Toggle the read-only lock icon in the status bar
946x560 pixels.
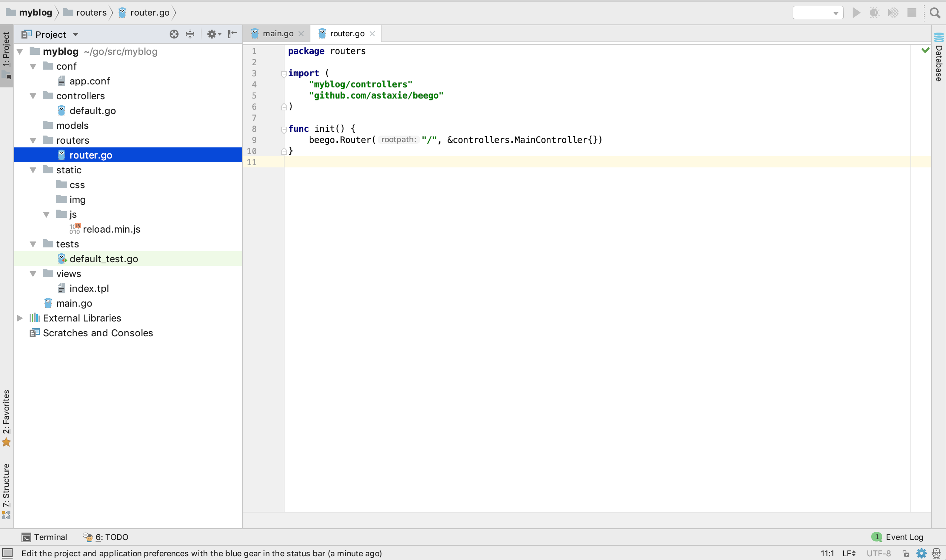tap(906, 553)
